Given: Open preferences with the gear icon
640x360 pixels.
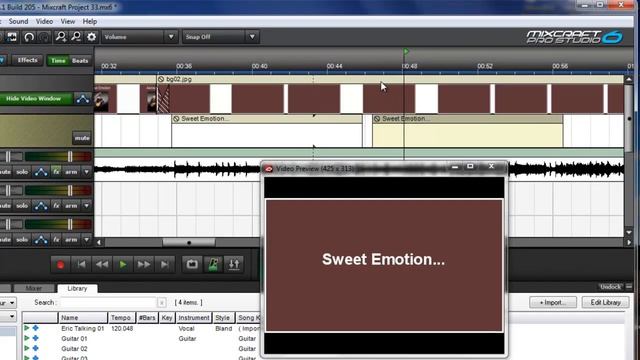Looking at the screenshot, I should (91, 37).
